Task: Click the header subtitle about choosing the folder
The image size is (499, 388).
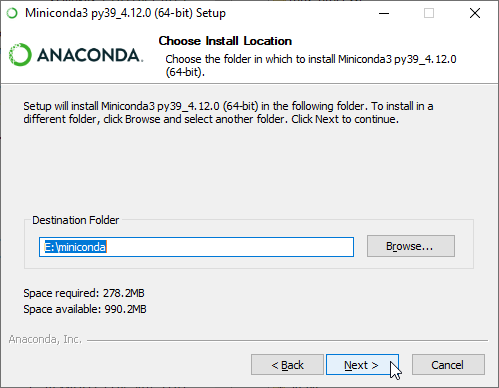Action: 311,65
